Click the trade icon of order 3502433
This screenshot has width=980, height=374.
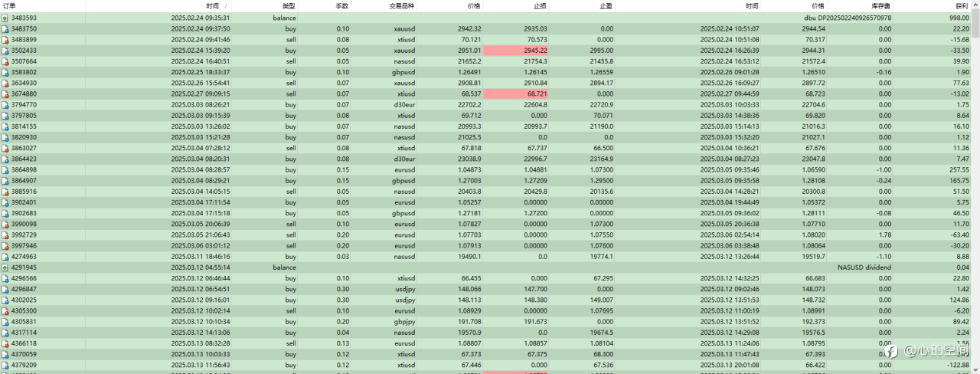coord(5,51)
